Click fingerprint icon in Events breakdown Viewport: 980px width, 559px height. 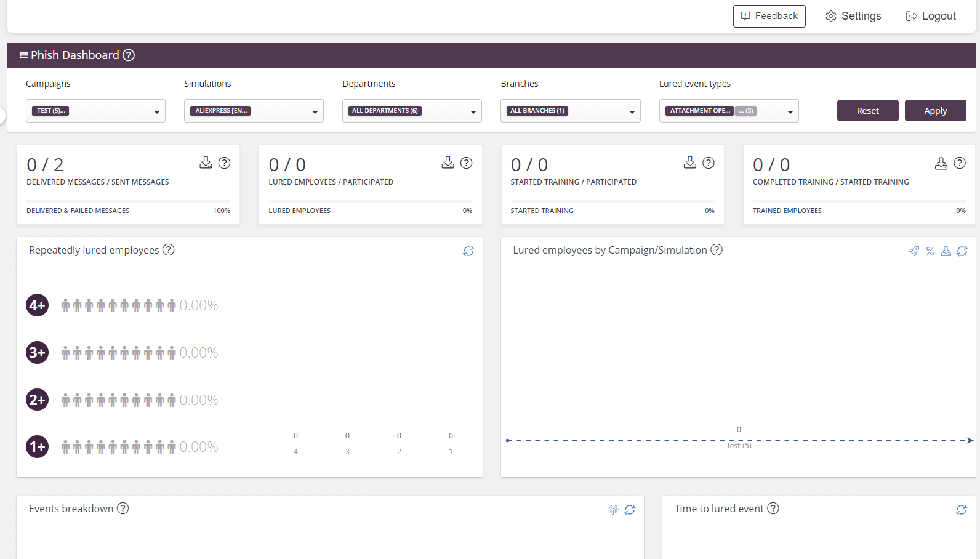tap(614, 510)
